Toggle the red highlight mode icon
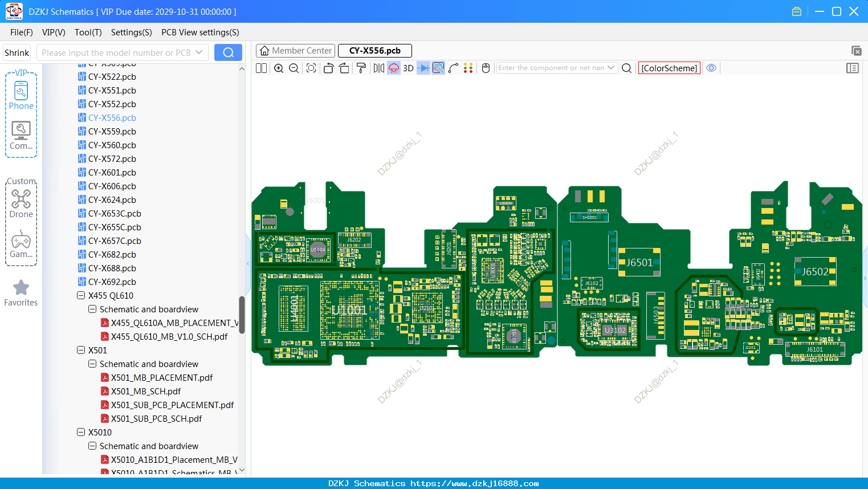 point(394,68)
